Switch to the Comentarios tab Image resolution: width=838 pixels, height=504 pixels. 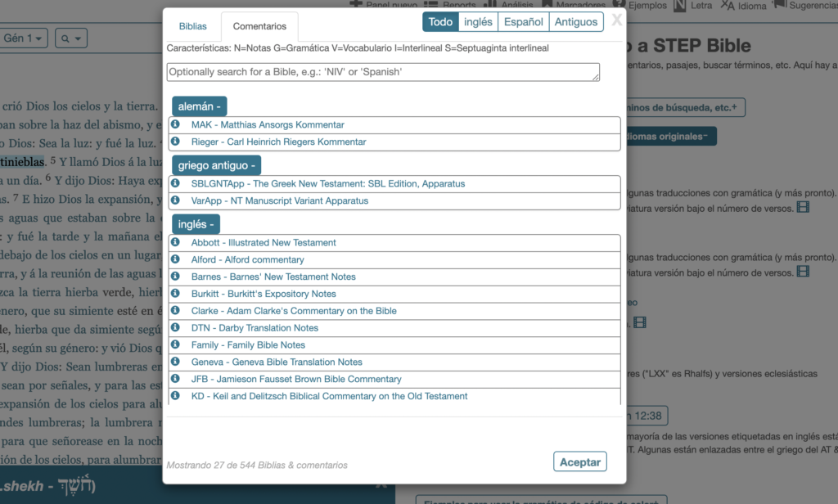coord(259,25)
